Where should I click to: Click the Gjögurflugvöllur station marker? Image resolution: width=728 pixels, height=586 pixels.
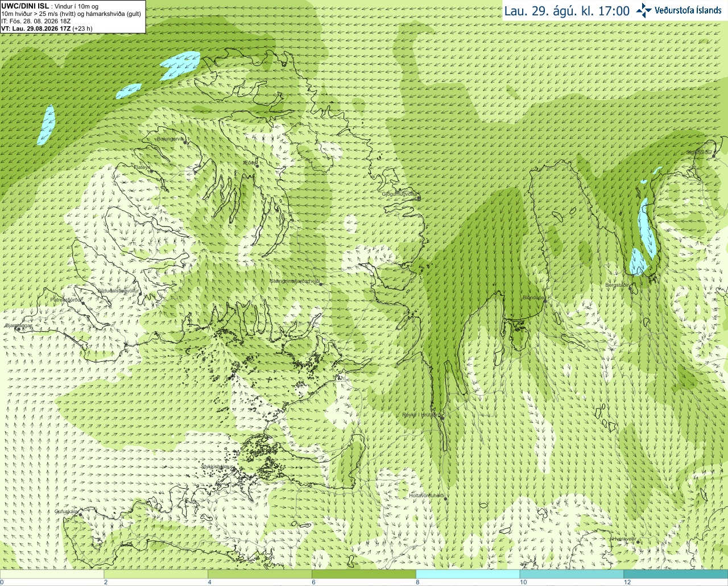pyautogui.click(x=419, y=198)
